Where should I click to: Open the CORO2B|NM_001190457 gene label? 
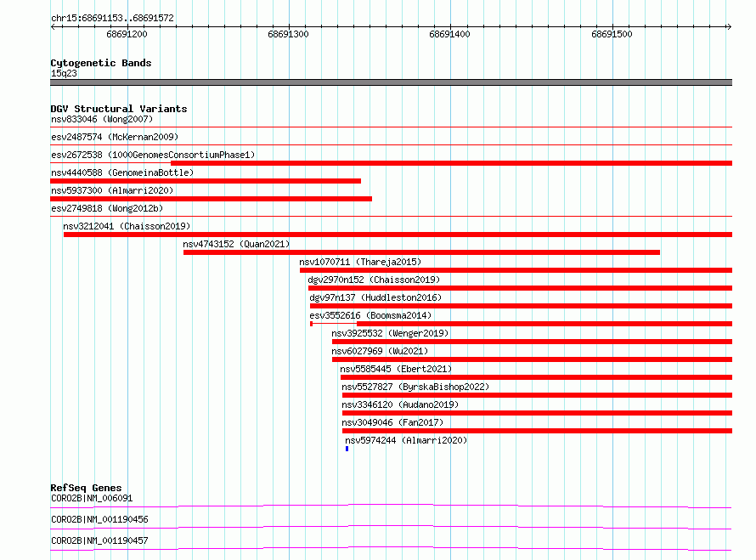[x=99, y=540]
